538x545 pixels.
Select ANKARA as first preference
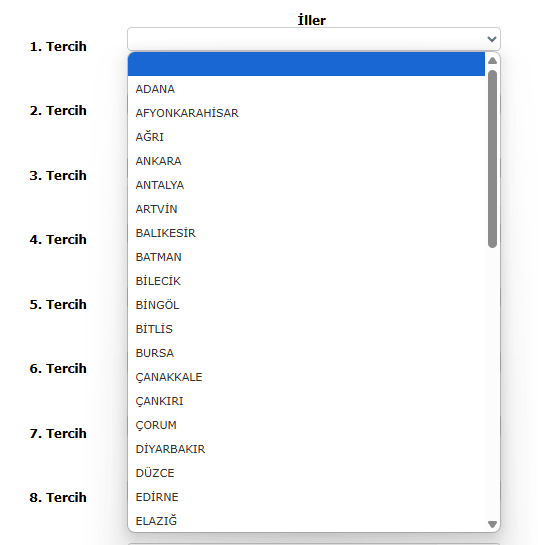pos(306,161)
